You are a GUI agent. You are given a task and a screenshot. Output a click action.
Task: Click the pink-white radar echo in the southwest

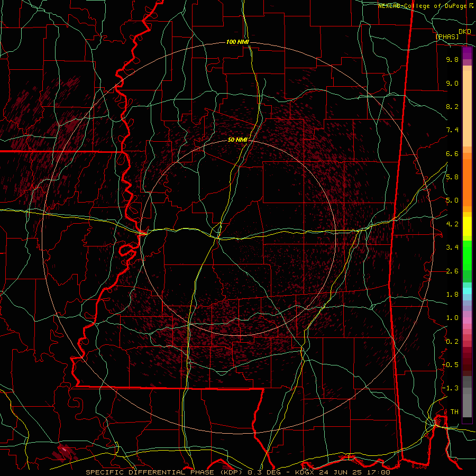coord(65,449)
